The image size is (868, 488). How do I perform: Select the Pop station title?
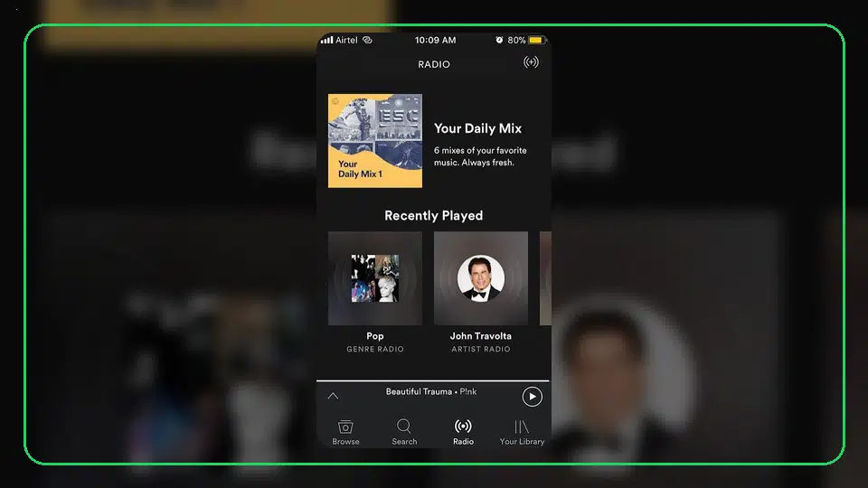tap(374, 336)
